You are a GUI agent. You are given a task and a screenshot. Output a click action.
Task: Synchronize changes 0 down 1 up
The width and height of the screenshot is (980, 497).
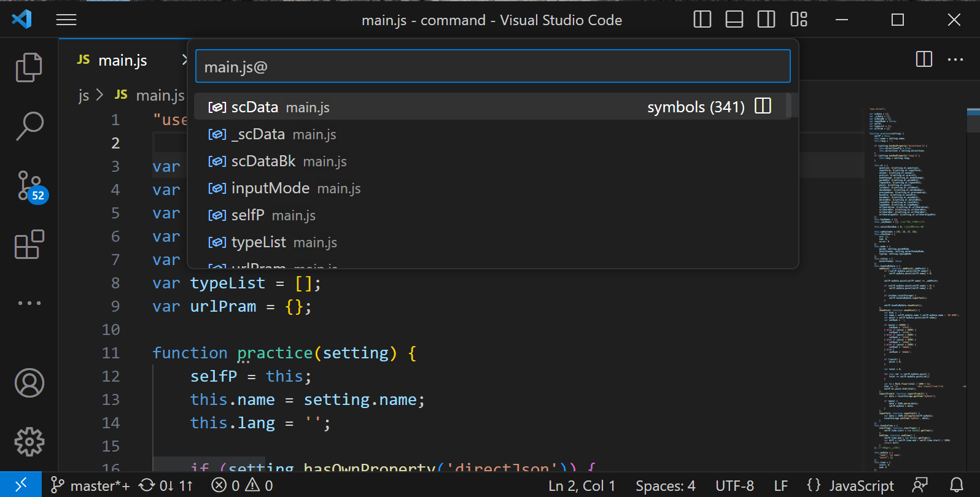[166, 485]
